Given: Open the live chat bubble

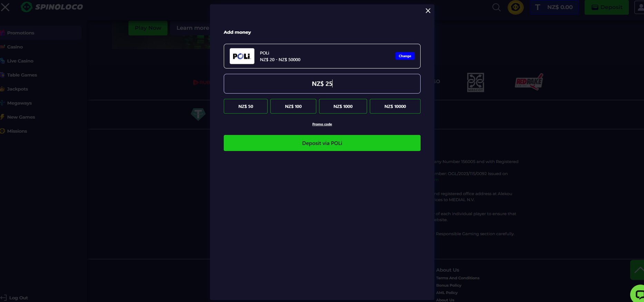Looking at the screenshot, I should [638, 294].
